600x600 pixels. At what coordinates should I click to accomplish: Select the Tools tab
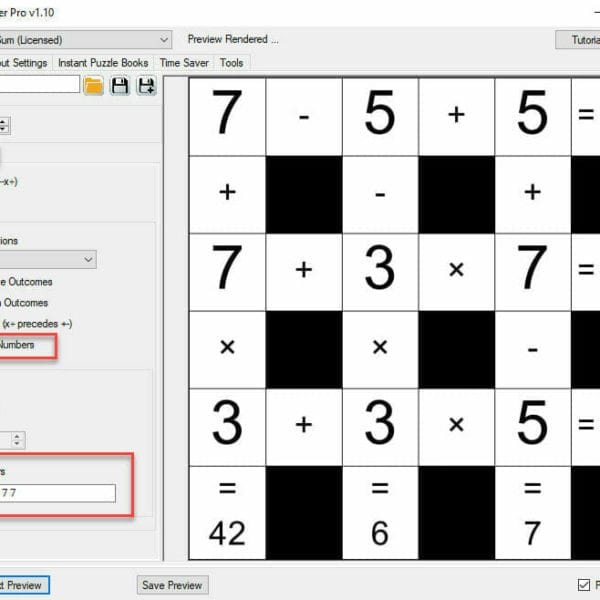232,63
